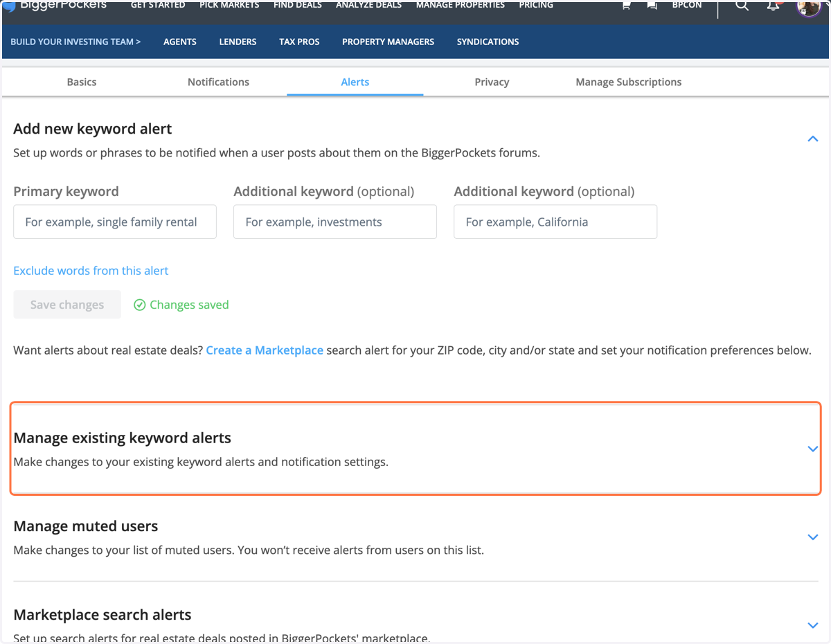Click the Marketplace search alerts heading

pyautogui.click(x=102, y=615)
